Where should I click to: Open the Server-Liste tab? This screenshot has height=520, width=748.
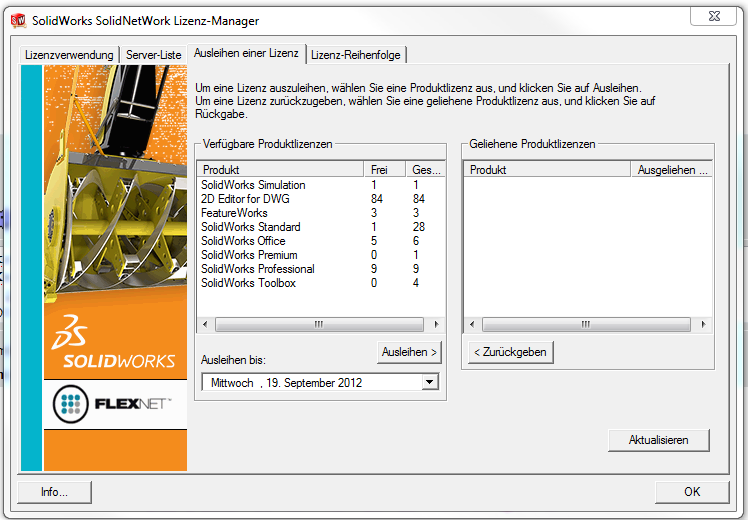[154, 55]
